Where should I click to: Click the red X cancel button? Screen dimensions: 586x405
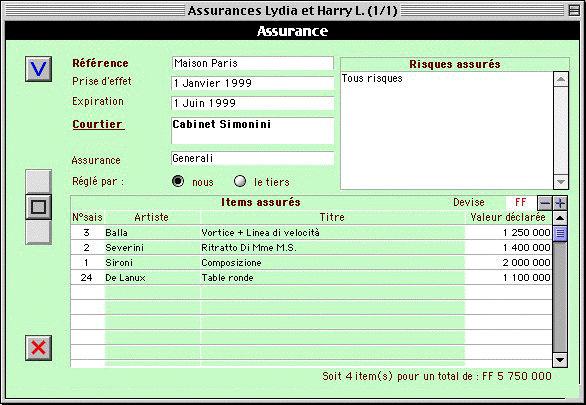point(38,348)
